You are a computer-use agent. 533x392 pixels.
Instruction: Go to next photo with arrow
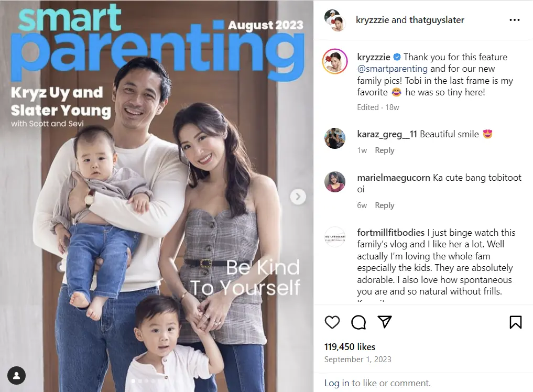tap(298, 197)
